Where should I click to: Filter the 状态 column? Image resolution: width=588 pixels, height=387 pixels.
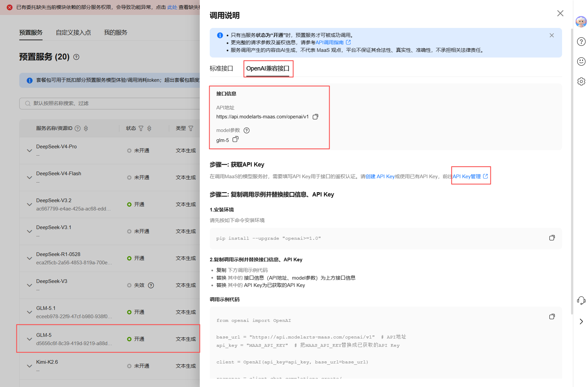pyautogui.click(x=141, y=128)
